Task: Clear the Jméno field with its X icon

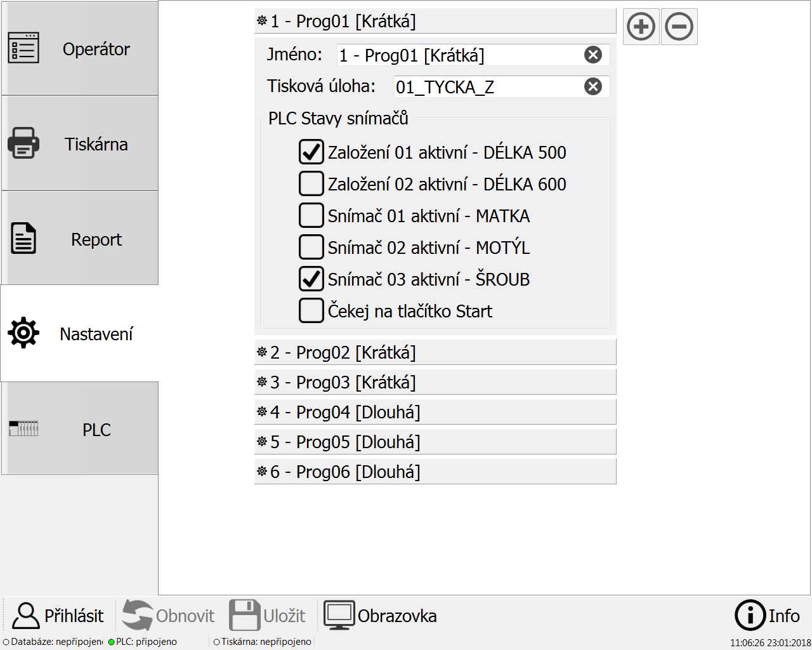Action: tap(593, 55)
